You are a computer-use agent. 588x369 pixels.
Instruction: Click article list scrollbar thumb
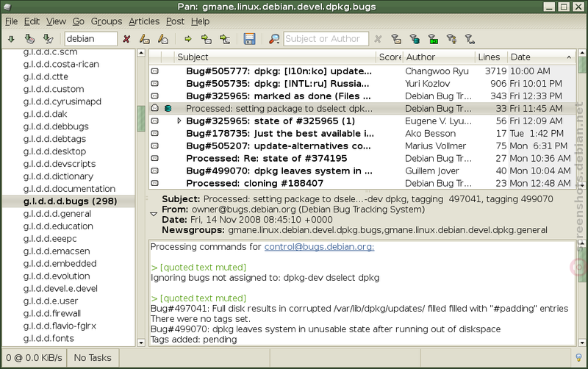(x=582, y=65)
